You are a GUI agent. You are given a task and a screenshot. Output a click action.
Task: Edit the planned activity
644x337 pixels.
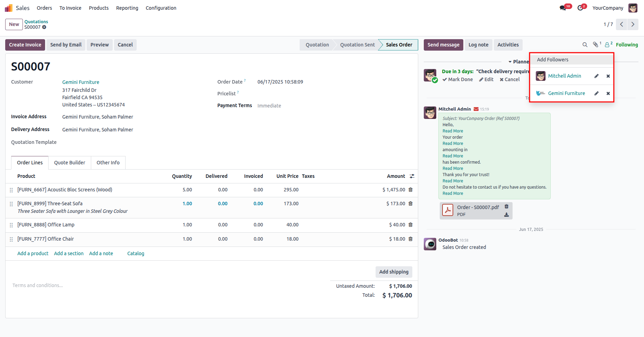tap(486, 79)
